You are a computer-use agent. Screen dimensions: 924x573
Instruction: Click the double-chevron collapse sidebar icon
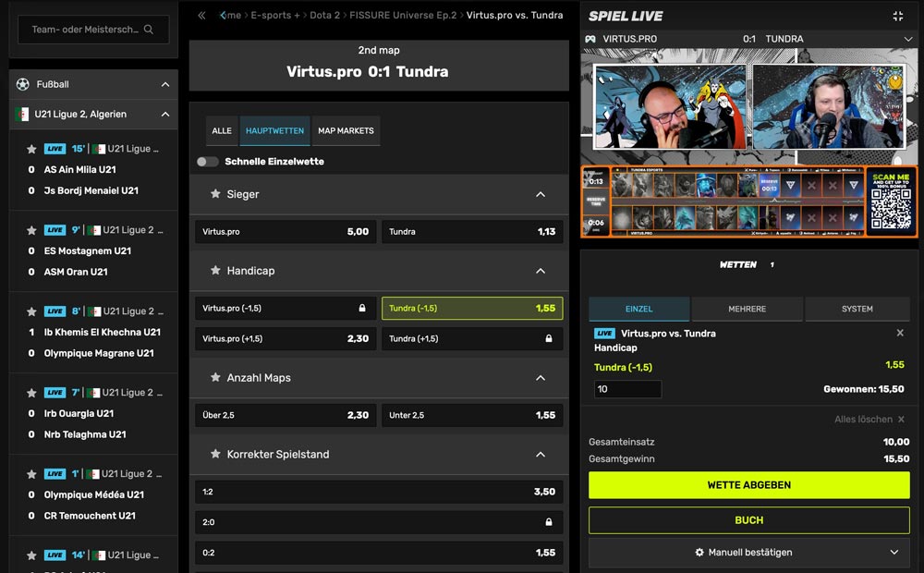201,16
